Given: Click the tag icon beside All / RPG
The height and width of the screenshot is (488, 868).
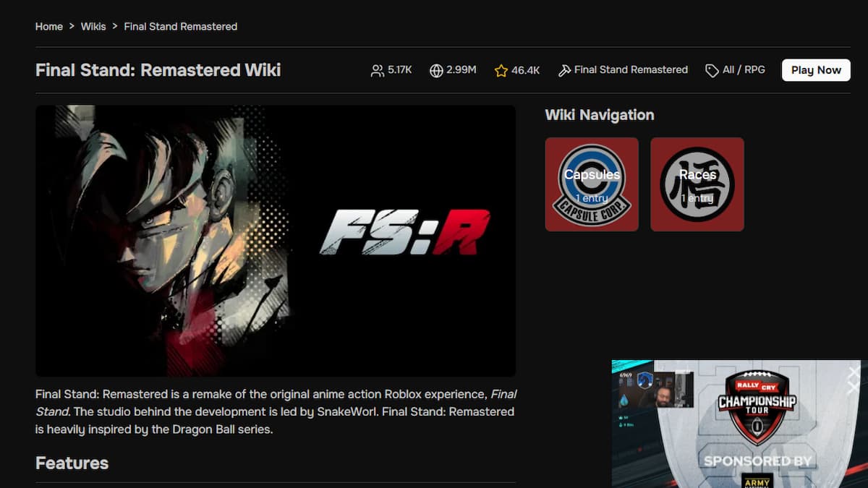Looking at the screenshot, I should pyautogui.click(x=712, y=70).
